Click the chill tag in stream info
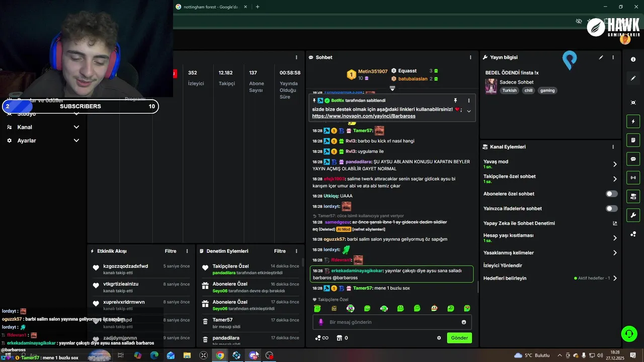Screen dimensions: 644x362 [x=528, y=90]
